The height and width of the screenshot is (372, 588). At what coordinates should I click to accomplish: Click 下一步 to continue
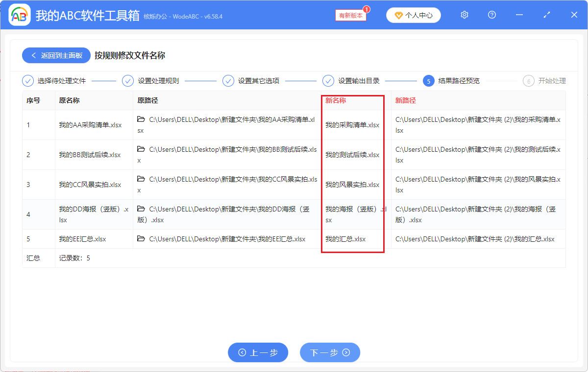click(330, 352)
